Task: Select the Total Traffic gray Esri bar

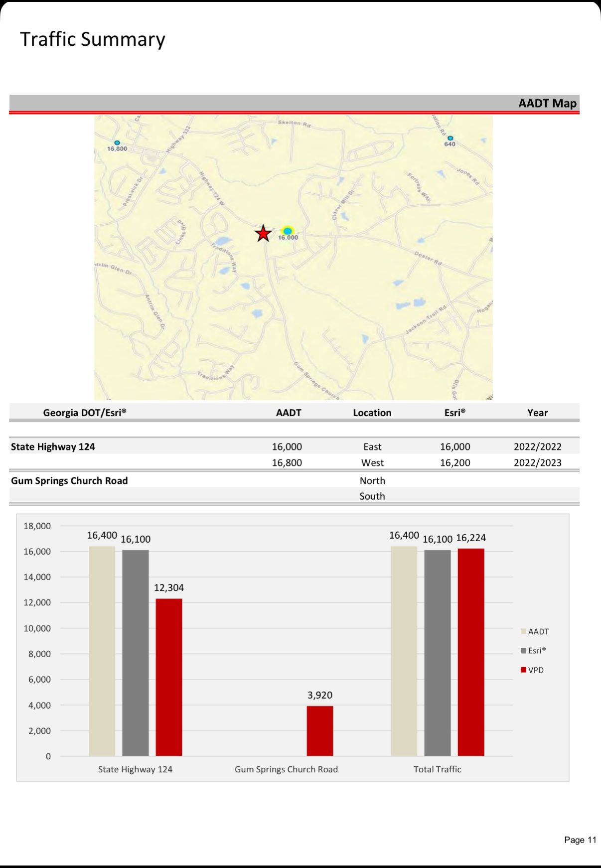Action: pyautogui.click(x=437, y=653)
